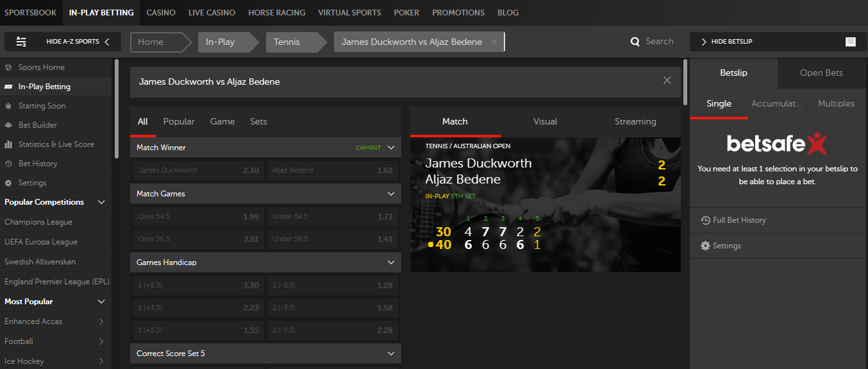Image resolution: width=868 pixels, height=369 pixels.
Task: Go to Home breadcrumb
Action: (160, 42)
